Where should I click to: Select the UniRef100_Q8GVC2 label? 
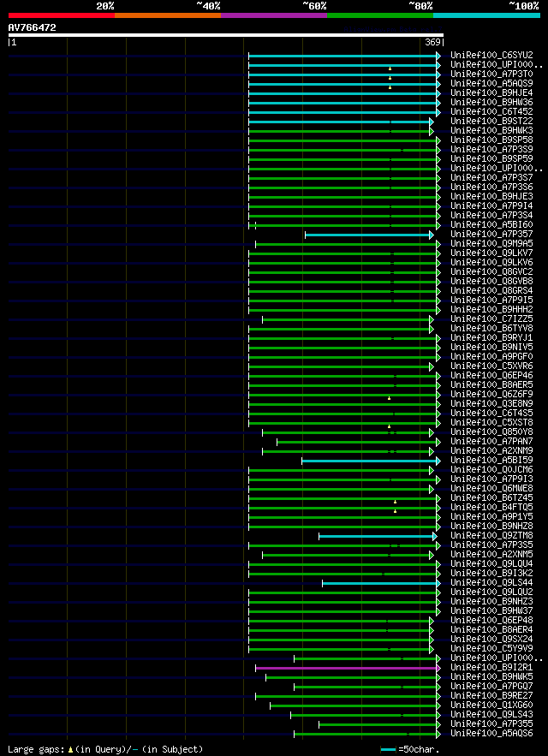coord(491,271)
